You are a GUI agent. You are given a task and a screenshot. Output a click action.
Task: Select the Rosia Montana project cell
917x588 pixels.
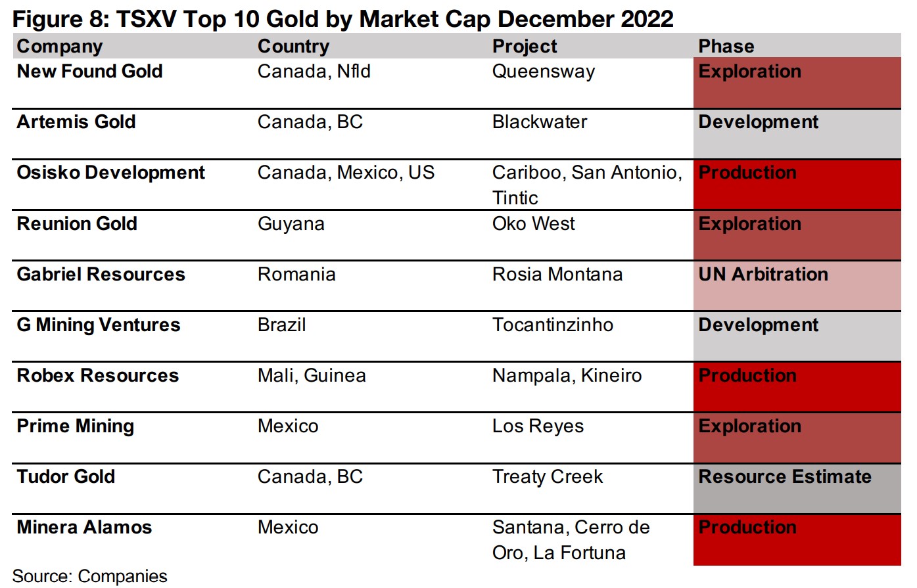pyautogui.click(x=557, y=275)
